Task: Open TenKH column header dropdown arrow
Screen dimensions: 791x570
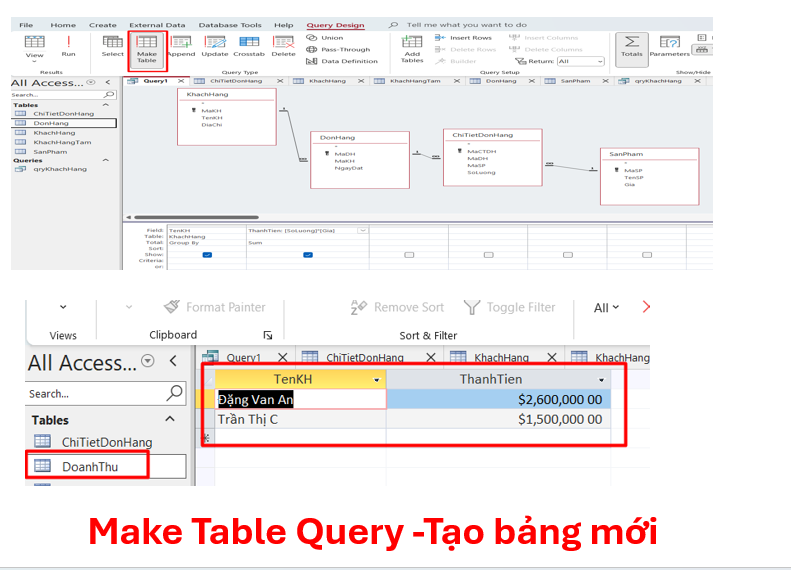Action: coord(376,380)
